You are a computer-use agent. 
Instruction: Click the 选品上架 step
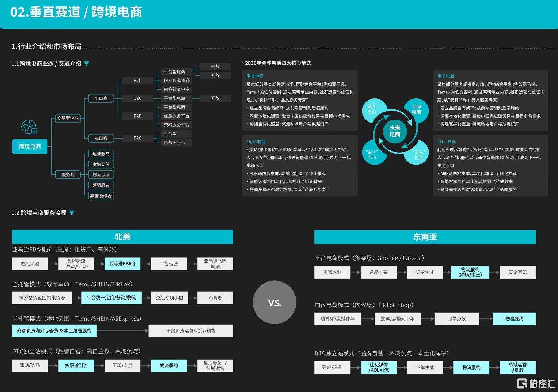click(x=379, y=272)
